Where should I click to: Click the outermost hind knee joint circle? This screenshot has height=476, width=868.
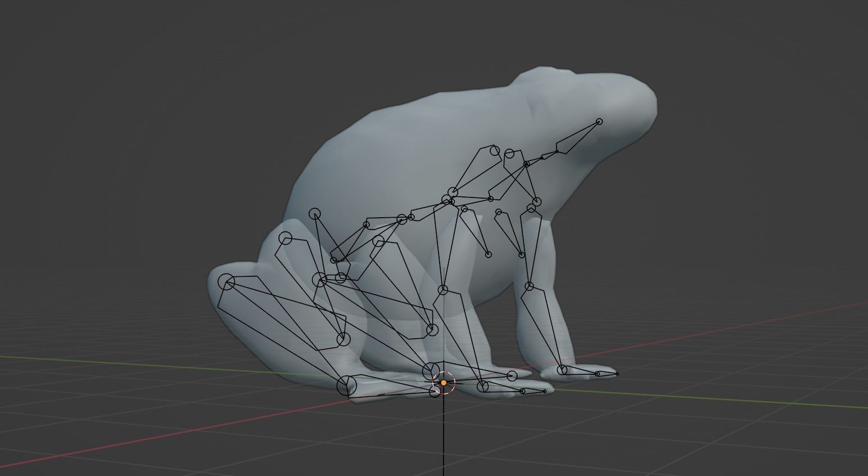coord(227,282)
